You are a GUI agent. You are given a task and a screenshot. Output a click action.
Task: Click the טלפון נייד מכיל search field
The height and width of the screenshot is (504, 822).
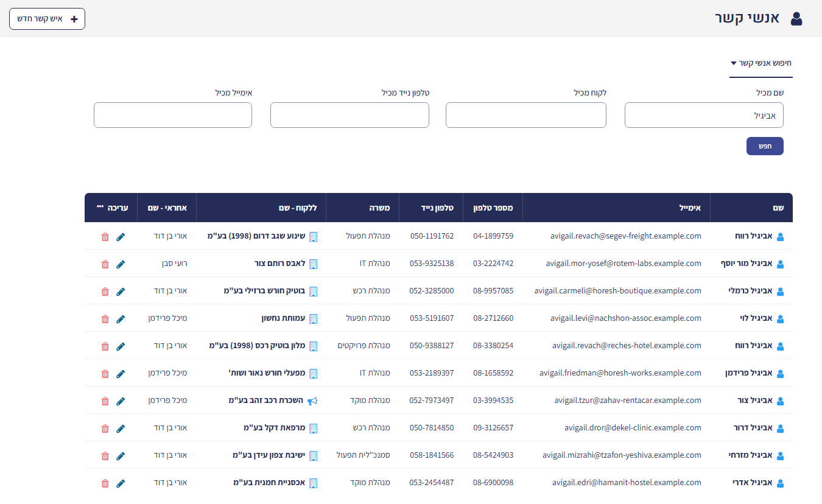pos(350,115)
